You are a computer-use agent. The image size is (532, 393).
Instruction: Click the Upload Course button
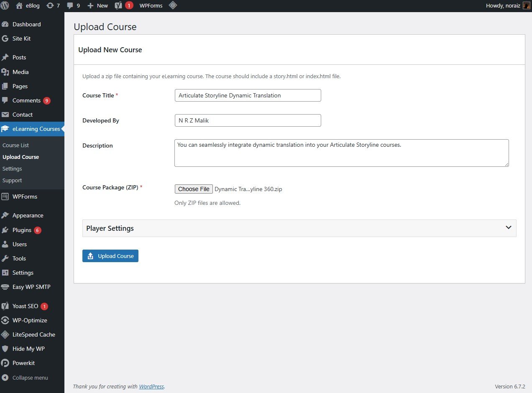pos(110,256)
